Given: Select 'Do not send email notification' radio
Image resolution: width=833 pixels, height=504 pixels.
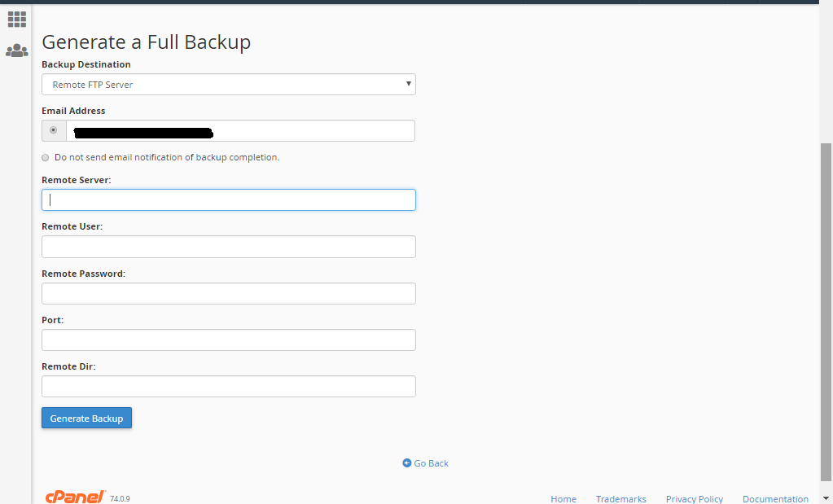Looking at the screenshot, I should (x=45, y=158).
